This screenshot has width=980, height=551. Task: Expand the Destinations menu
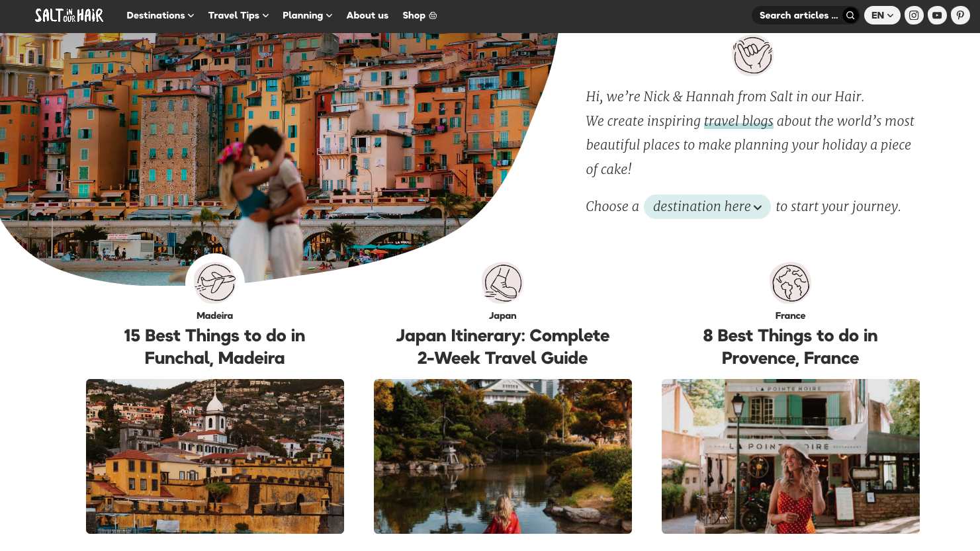[160, 15]
